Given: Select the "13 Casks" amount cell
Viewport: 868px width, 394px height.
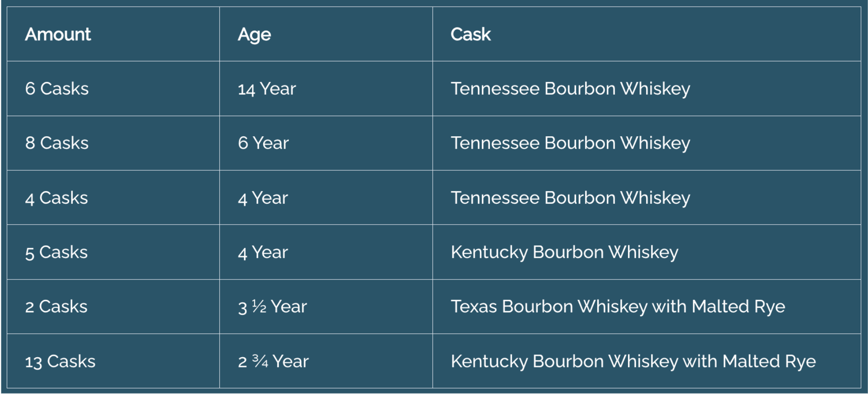Looking at the screenshot, I should (x=60, y=362).
